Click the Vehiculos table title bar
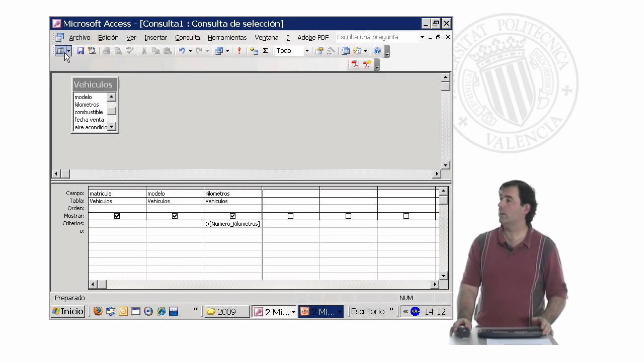 pyautogui.click(x=95, y=84)
